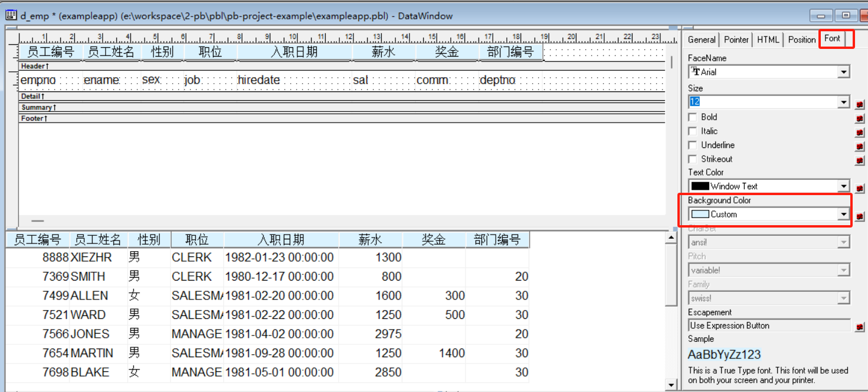The width and height of the screenshot is (868, 392).
Task: Select the Summary band bar
Action: [x=342, y=107]
